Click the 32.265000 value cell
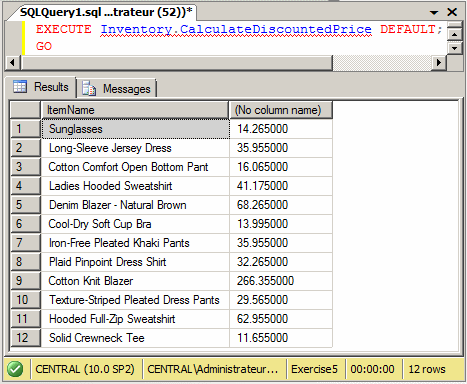467x384 pixels. [x=281, y=262]
